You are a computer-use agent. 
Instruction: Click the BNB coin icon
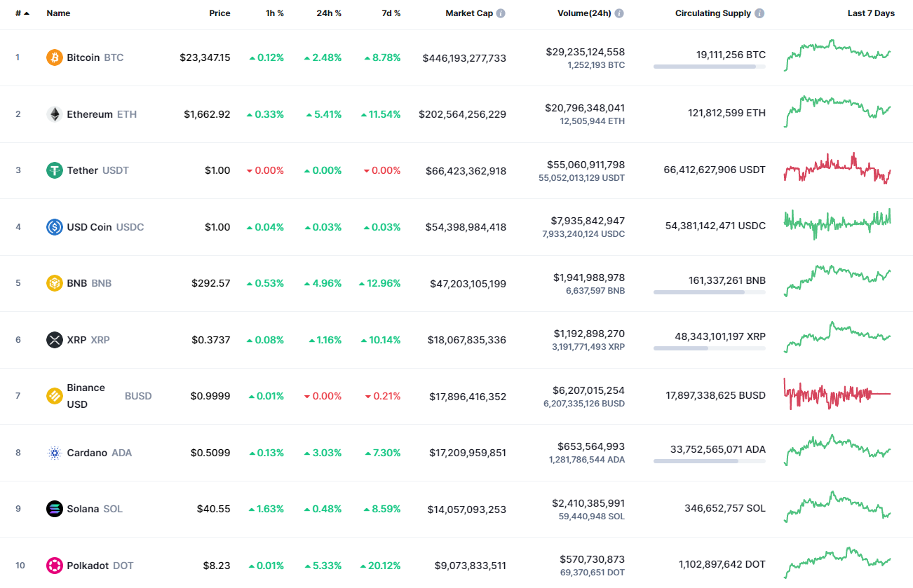click(53, 282)
